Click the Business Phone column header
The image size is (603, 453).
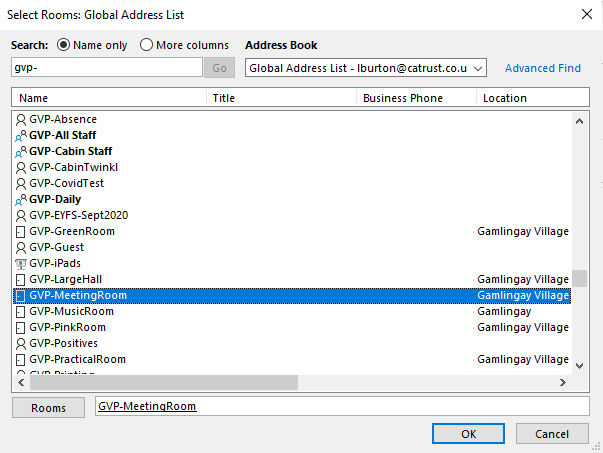click(415, 98)
